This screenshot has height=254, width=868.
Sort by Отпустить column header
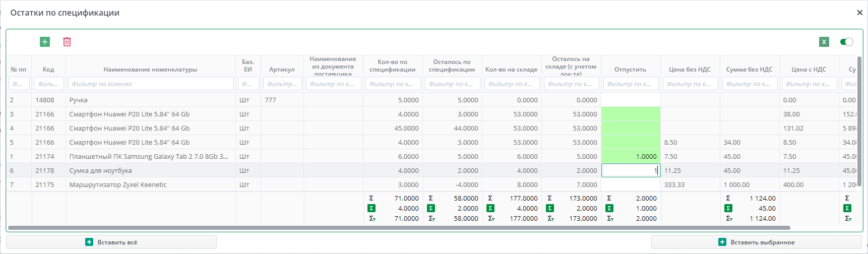[x=630, y=70]
